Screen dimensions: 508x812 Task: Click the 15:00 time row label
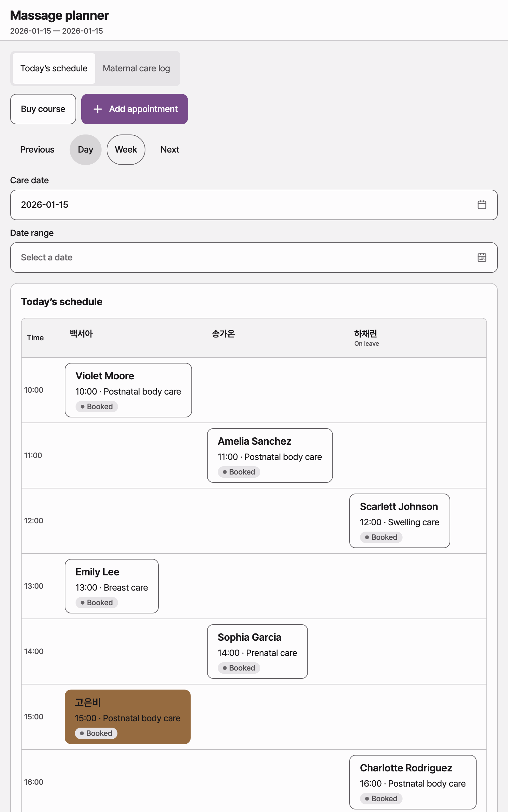(34, 717)
